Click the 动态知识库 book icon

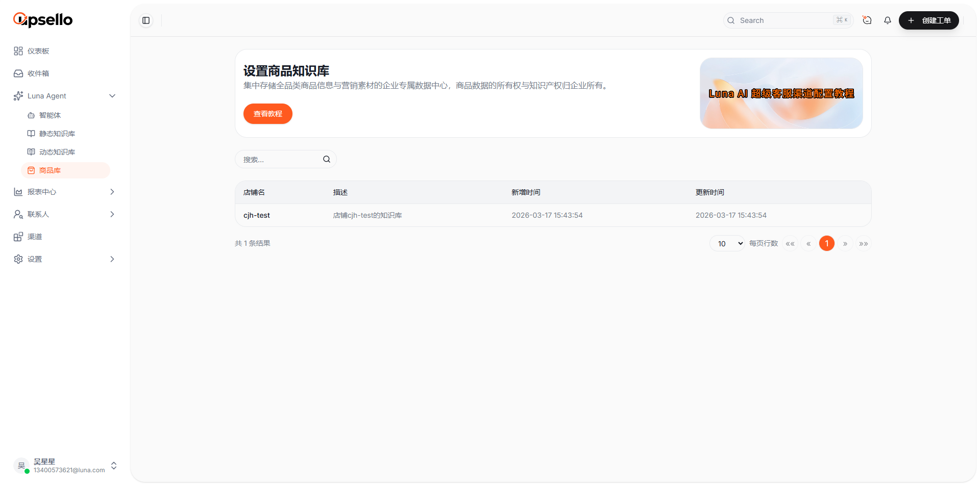point(31,152)
